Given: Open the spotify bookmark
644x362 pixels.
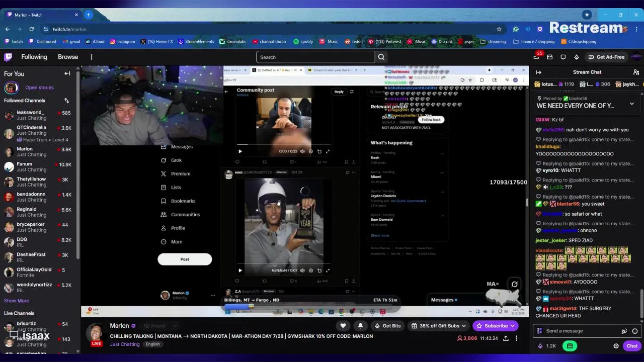Looking at the screenshot, I should (x=303, y=42).
